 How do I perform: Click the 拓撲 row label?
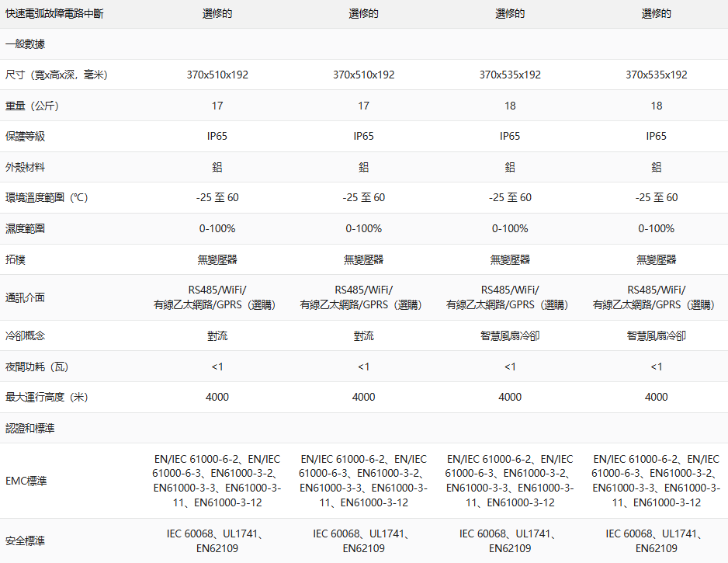point(16,259)
